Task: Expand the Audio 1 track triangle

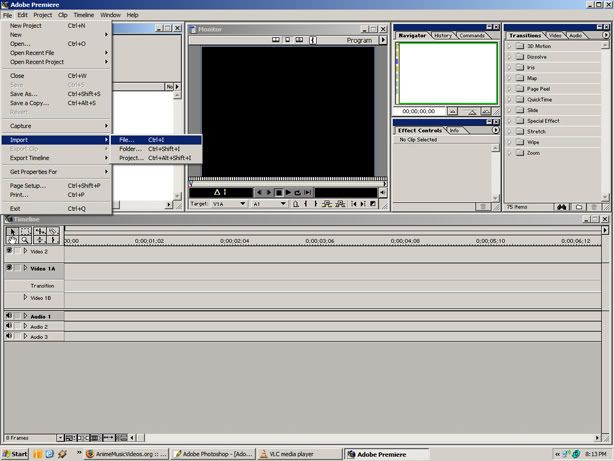Action: pyautogui.click(x=25, y=316)
